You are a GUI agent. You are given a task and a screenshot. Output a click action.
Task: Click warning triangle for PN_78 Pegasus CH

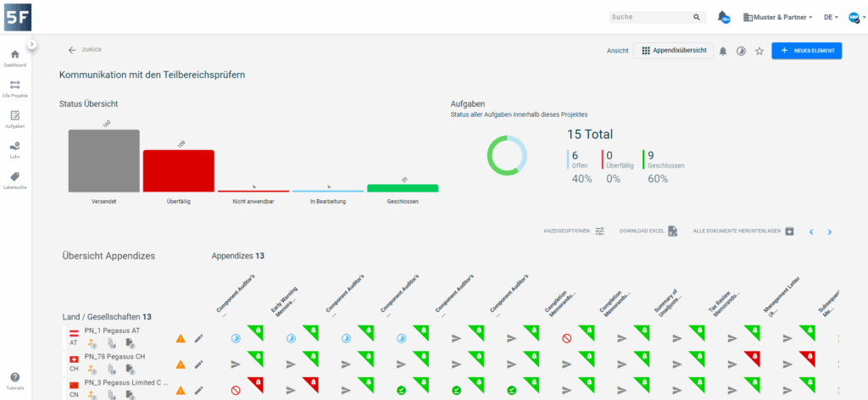(180, 364)
